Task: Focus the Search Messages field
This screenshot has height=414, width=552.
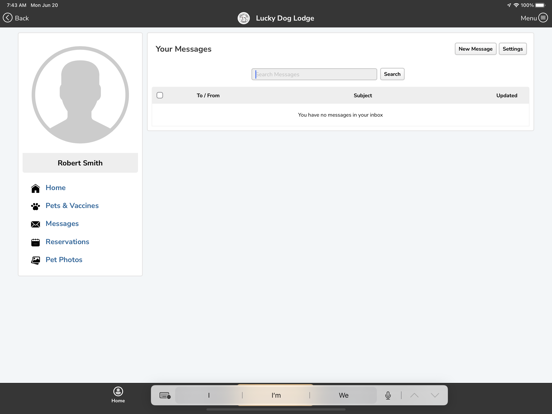Action: (x=314, y=74)
